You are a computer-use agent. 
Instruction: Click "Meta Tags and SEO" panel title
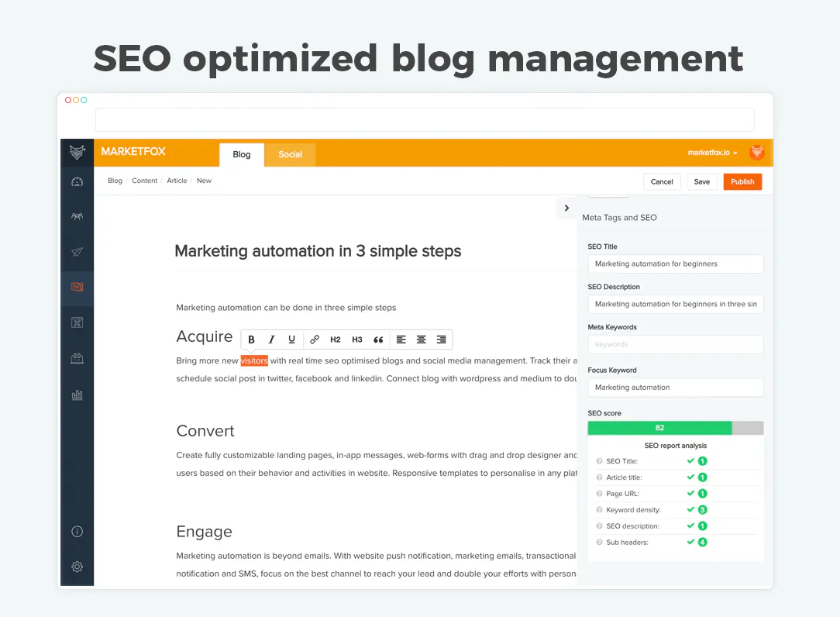(619, 218)
